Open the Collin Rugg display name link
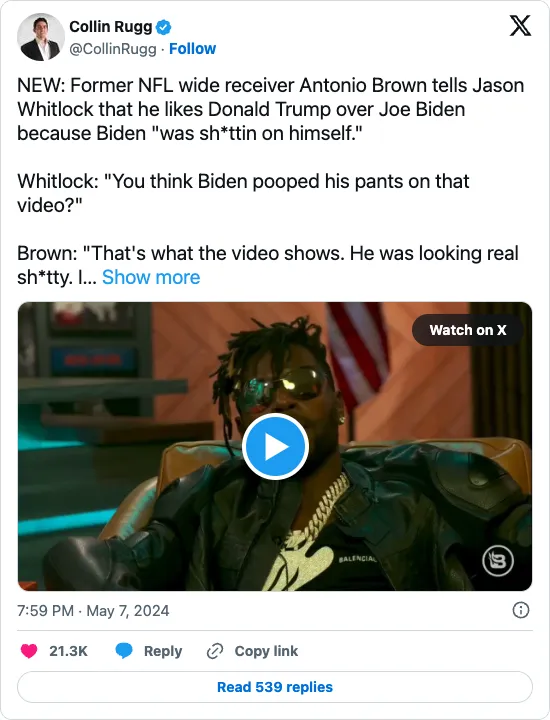The width and height of the screenshot is (550, 720). click(111, 27)
